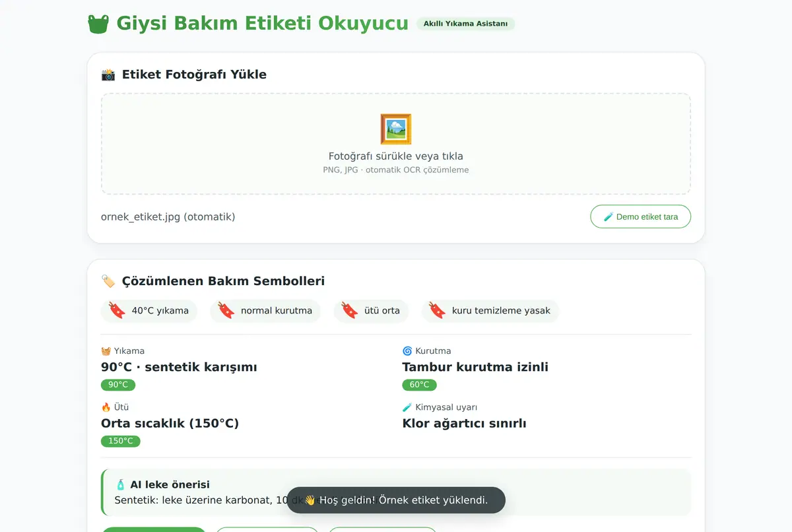This screenshot has height=532, width=792.
Task: Click the Giysi Bakım Etiketi Okuyucu title
Action: point(263,23)
